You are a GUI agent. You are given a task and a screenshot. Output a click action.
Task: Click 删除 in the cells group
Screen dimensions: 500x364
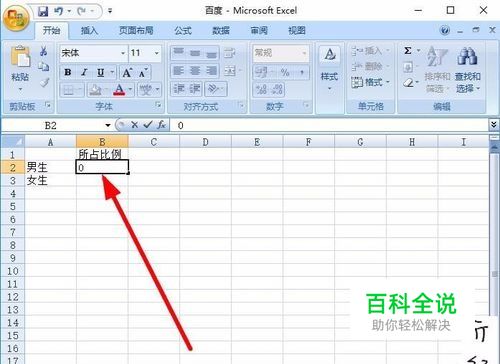[x=370, y=66]
